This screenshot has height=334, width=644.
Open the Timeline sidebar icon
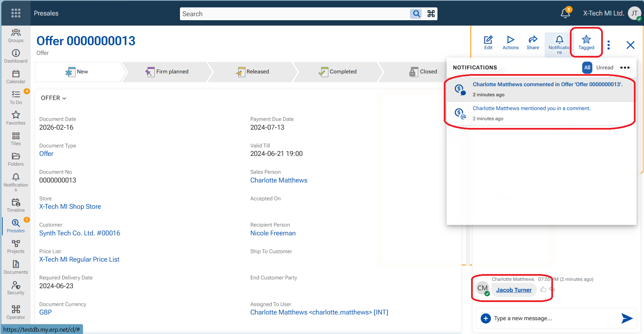[16, 205]
